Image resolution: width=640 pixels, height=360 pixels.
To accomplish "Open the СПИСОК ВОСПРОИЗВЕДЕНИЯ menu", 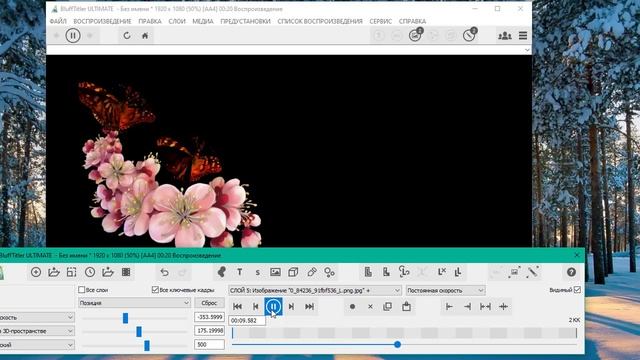I will 320,21.
